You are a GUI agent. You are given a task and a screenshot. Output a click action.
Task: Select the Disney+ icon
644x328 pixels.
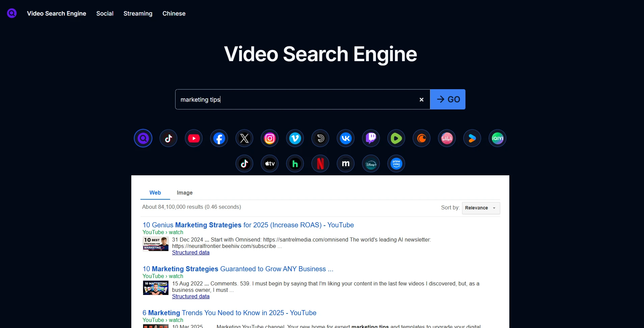pos(371,163)
